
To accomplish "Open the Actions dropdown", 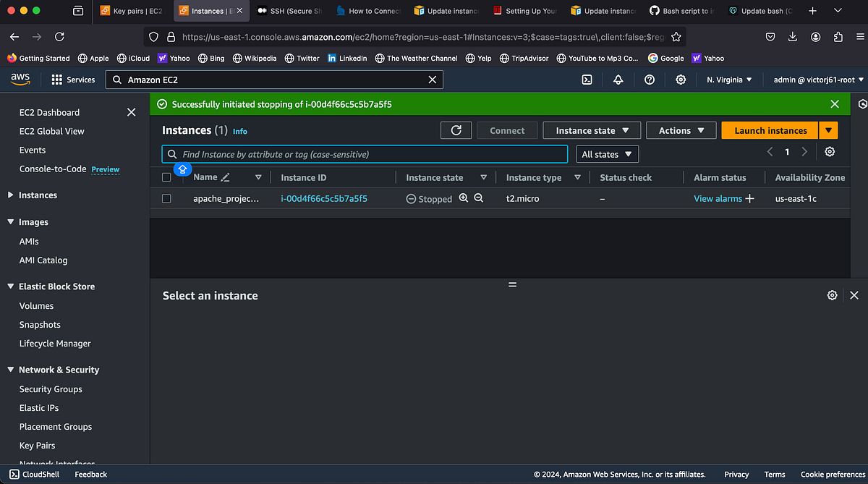I will [681, 130].
